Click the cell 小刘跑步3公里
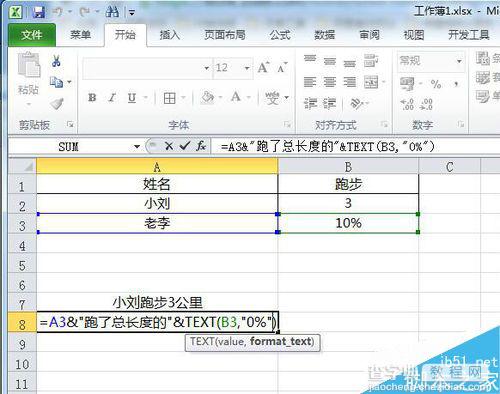500x394 pixels. (157, 302)
